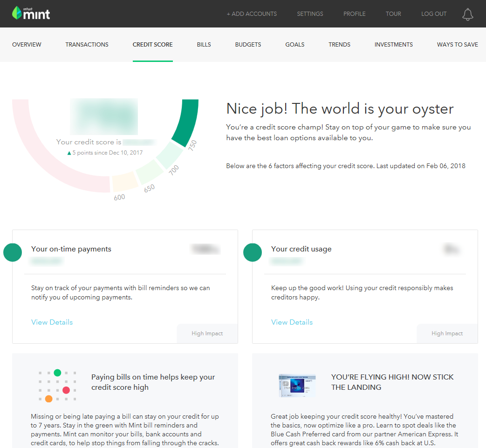Click 'Your credit usage' title
This screenshot has height=448, width=486.
pyautogui.click(x=301, y=249)
